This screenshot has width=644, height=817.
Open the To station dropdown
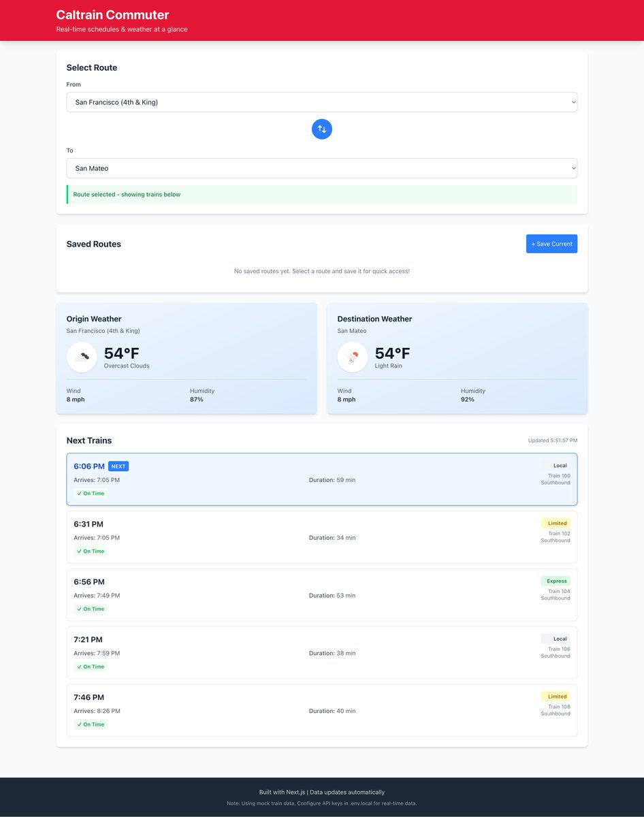pyautogui.click(x=321, y=168)
